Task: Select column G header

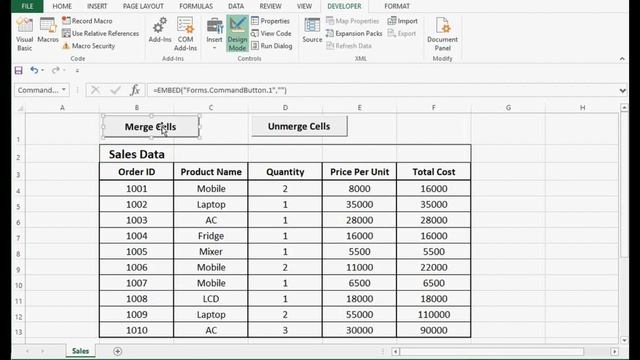Action: [x=508, y=108]
